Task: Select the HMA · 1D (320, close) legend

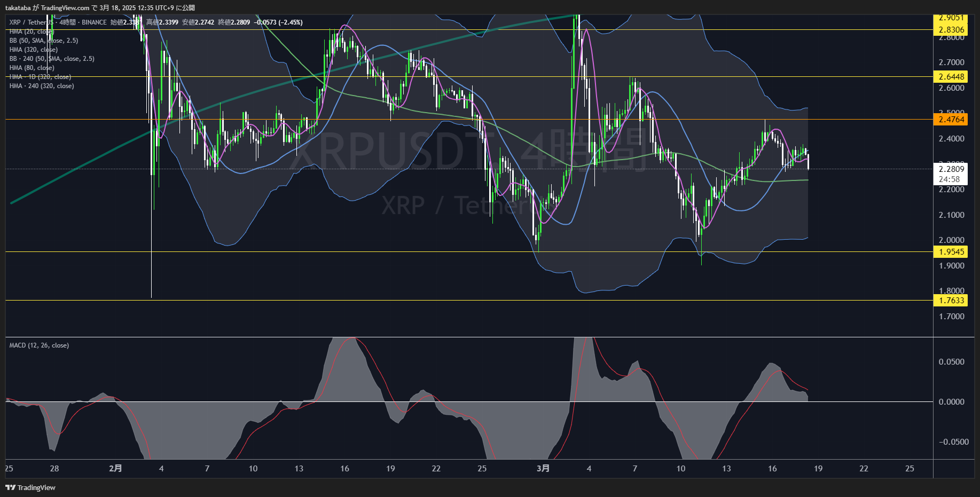Action: coord(40,77)
